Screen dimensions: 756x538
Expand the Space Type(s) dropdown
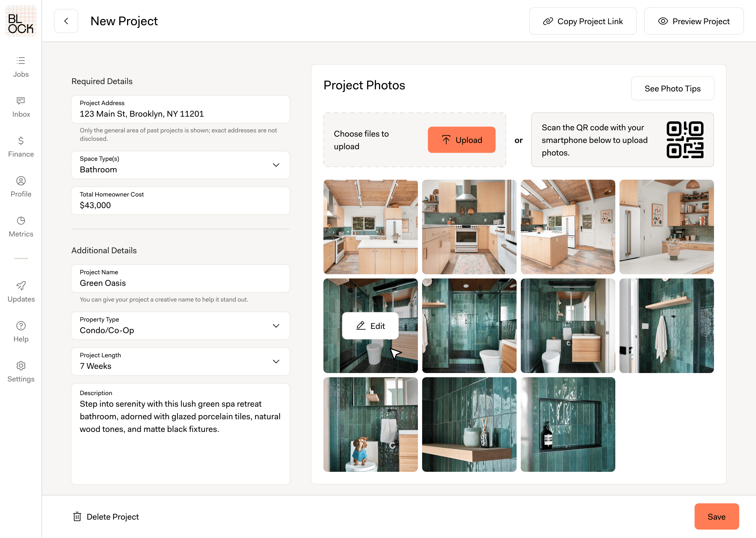pos(276,165)
